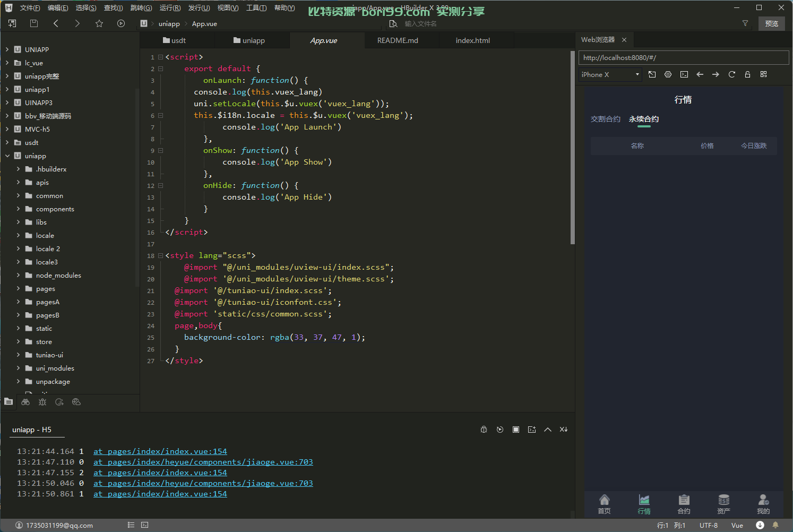
Task: Fold the script block at line 1
Action: coord(160,57)
